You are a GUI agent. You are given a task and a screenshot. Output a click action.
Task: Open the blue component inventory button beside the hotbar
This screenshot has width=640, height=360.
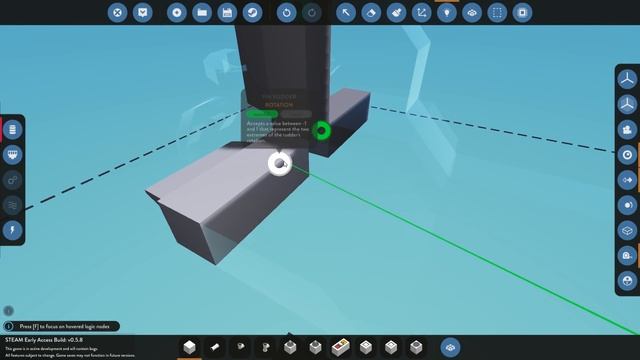451,347
